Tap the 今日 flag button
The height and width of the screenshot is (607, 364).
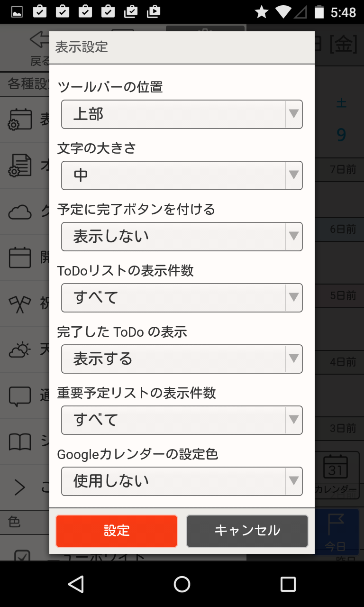[336, 531]
